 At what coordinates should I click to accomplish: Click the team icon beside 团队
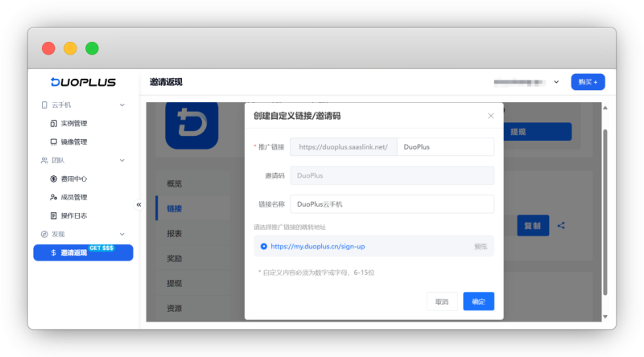pos(44,161)
